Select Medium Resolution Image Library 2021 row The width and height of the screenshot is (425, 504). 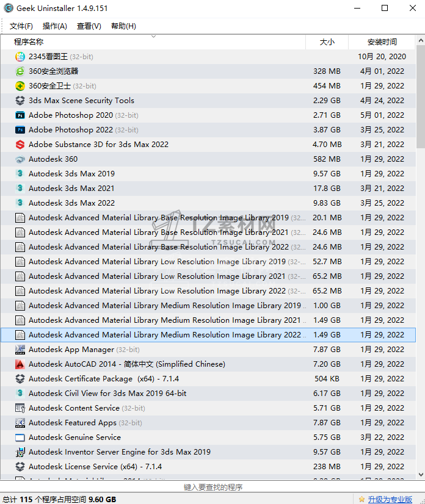(208, 320)
